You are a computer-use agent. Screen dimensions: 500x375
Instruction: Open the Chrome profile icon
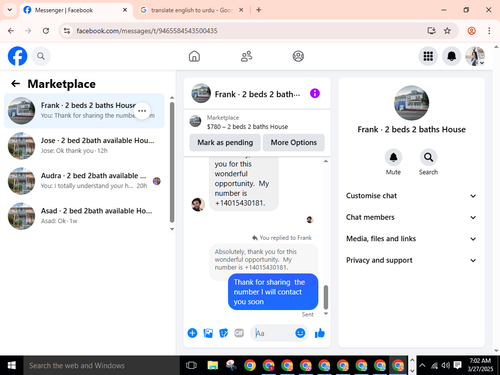pos(471,31)
